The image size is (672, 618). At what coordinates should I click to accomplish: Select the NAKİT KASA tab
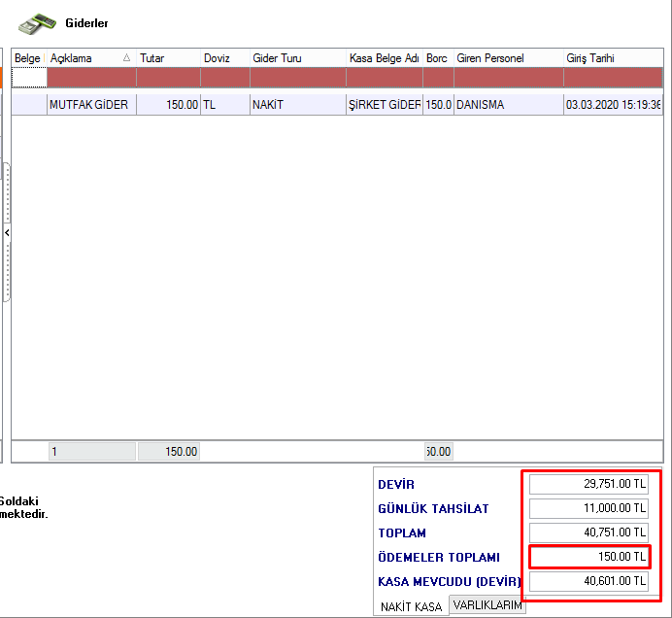point(411,606)
